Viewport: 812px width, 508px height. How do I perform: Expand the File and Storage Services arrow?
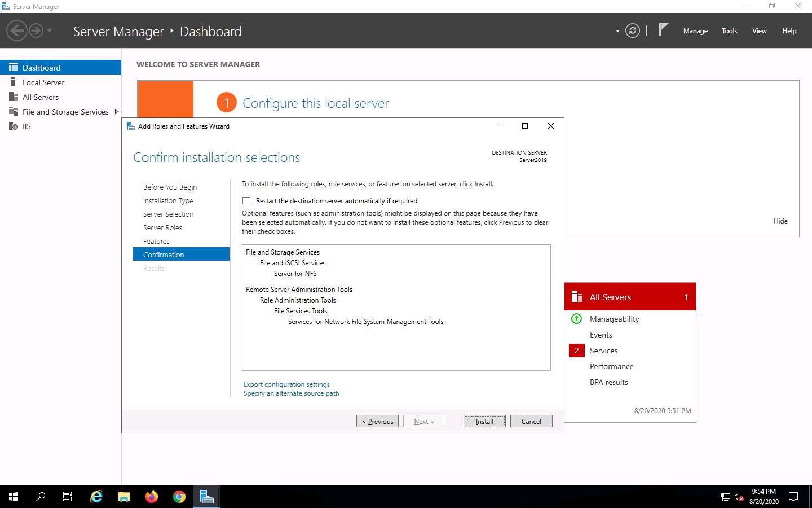[117, 112]
